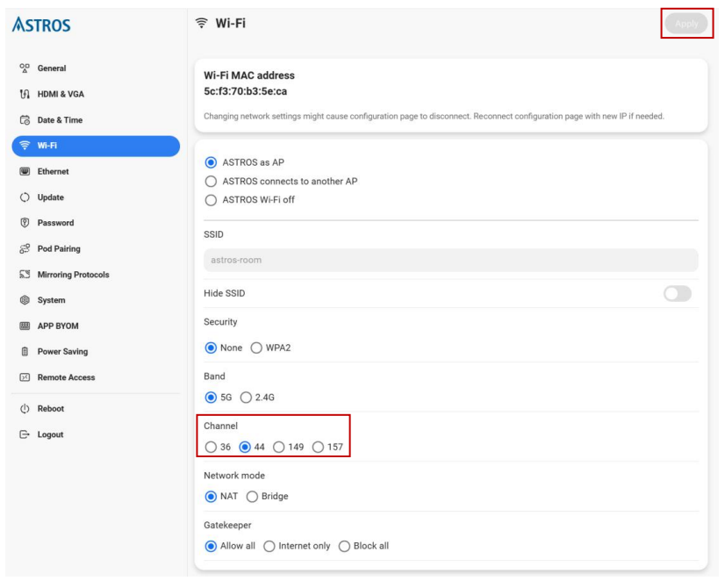725x588 pixels.
Task: Choose the 5G band
Action: (211, 398)
